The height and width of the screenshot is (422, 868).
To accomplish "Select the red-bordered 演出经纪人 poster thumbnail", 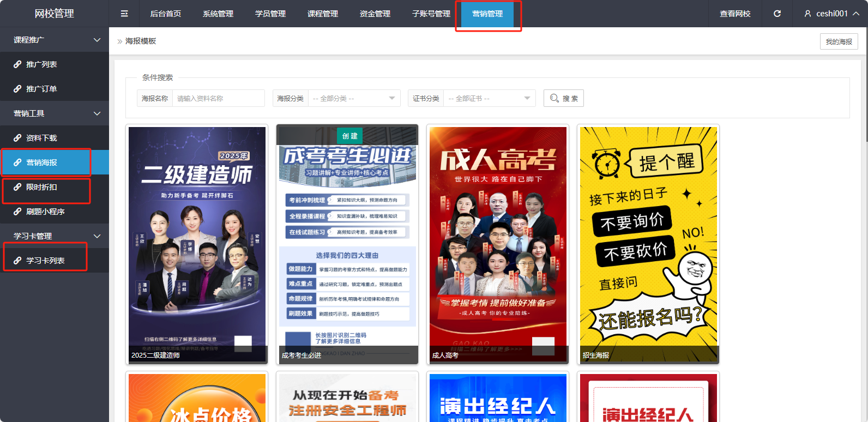I will point(648,397).
